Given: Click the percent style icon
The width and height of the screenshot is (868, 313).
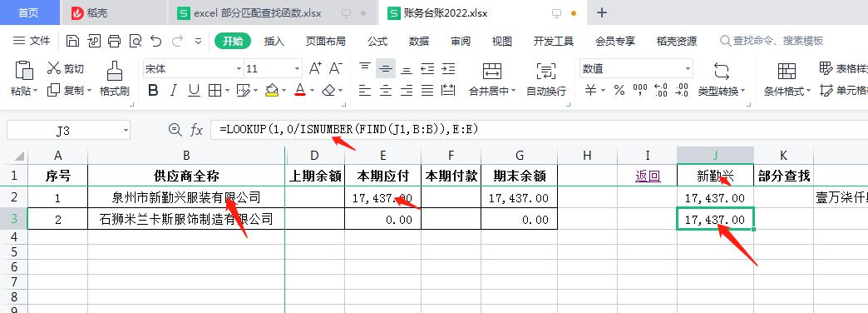Looking at the screenshot, I should 619,90.
